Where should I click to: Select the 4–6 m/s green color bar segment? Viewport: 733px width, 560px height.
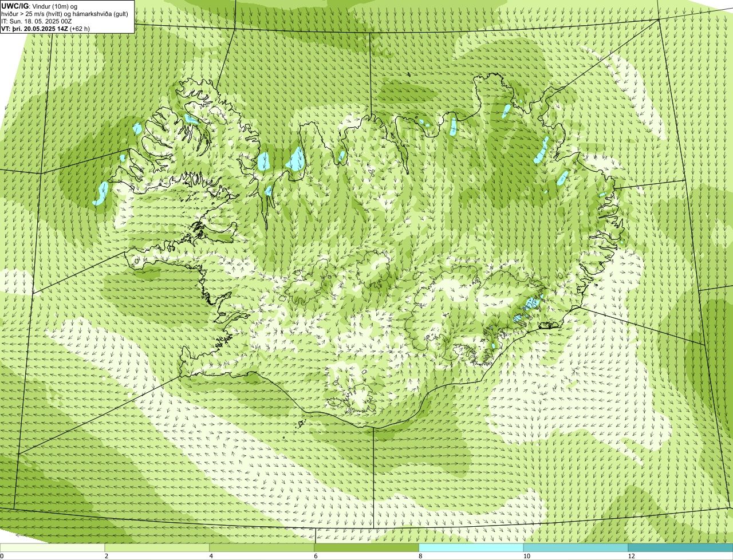coord(262,547)
